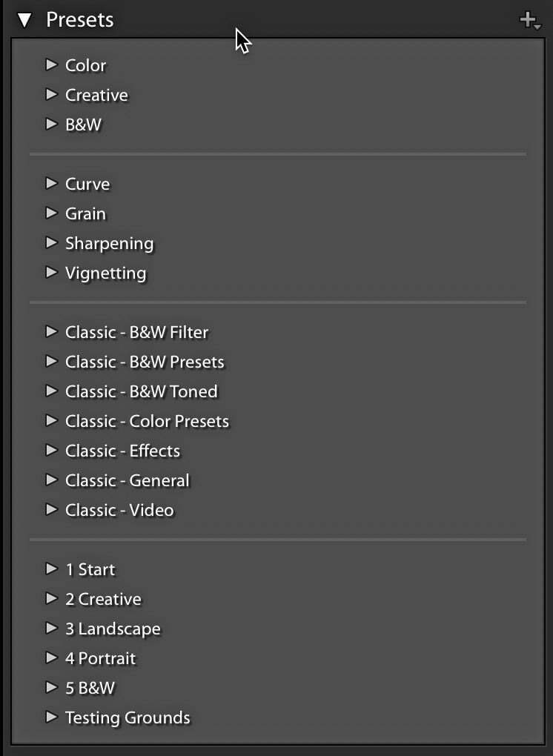Viewport: 553px width, 756px height.
Task: Collapse the Presets panel triangle
Action: tap(24, 20)
